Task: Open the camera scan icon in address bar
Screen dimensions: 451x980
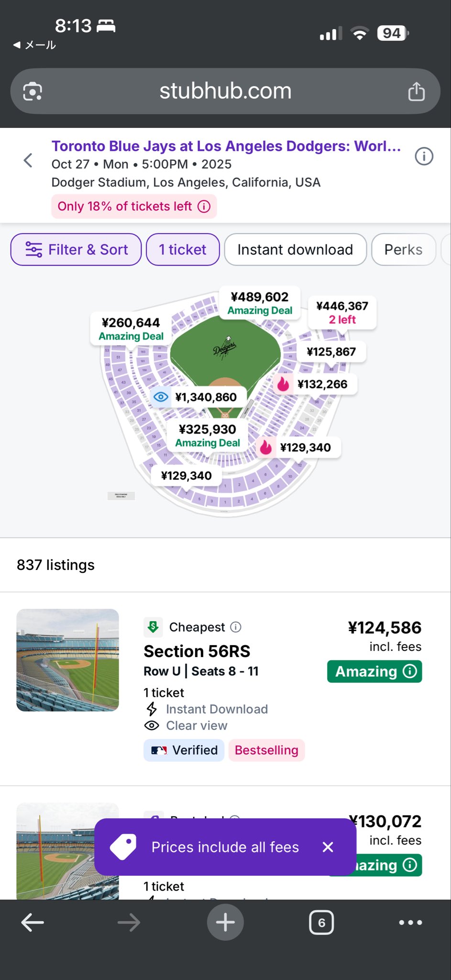Action: point(33,91)
